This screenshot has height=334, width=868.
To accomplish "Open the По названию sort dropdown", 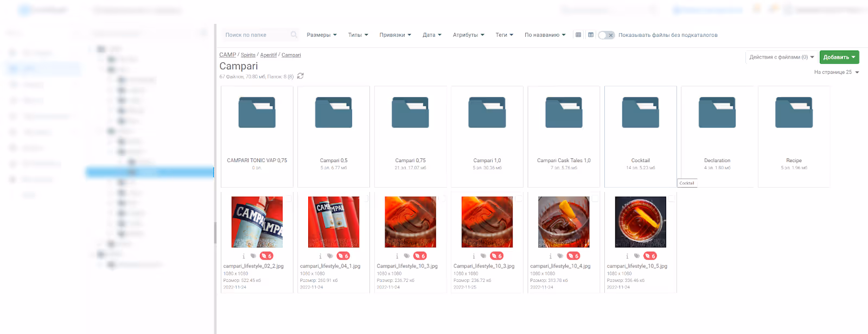I will 545,35.
